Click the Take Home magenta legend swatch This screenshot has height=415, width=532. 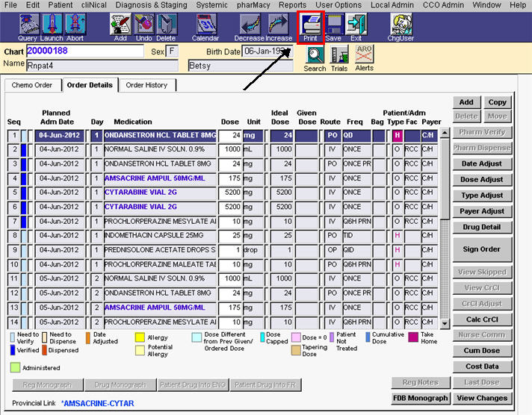(413, 337)
